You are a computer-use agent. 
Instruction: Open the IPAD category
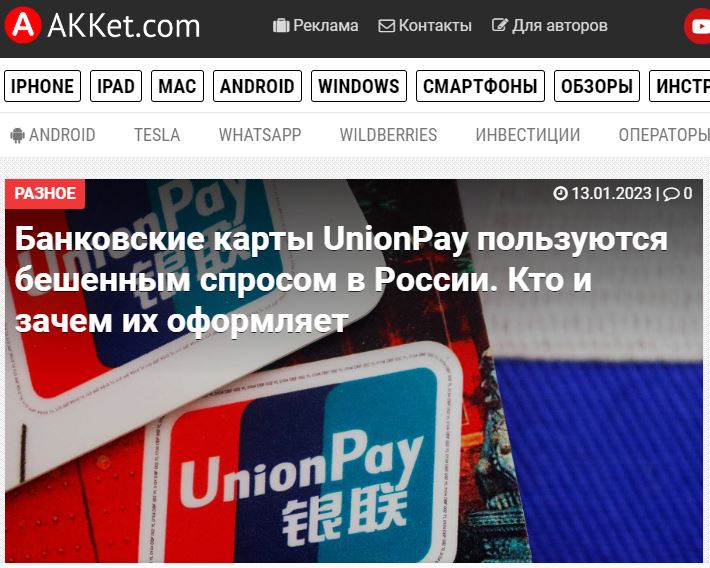click(x=116, y=86)
